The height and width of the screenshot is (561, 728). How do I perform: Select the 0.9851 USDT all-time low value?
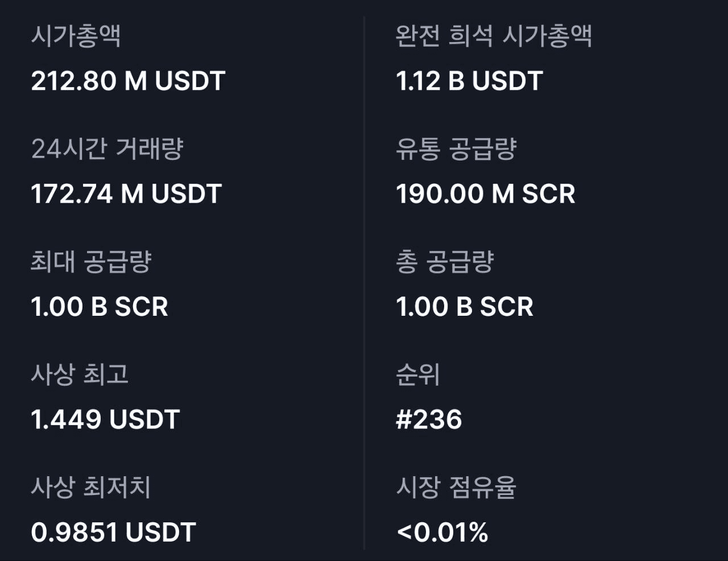coord(113,533)
